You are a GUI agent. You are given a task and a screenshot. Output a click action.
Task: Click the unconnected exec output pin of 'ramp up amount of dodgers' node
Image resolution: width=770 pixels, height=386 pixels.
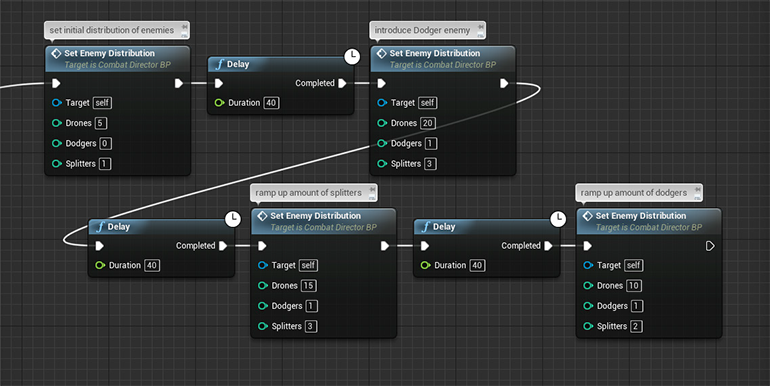click(710, 246)
